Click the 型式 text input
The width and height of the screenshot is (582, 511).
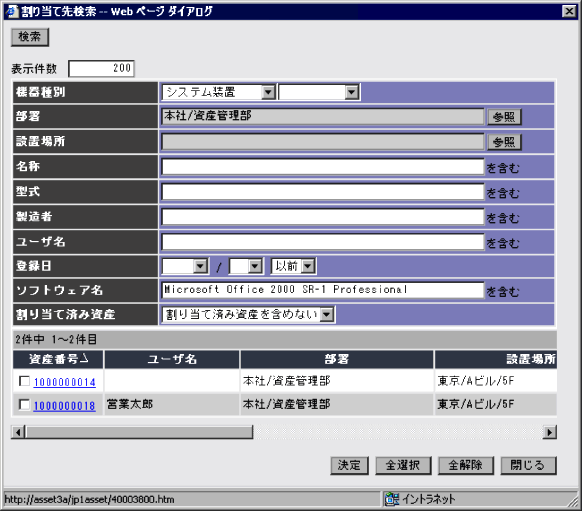[323, 192]
